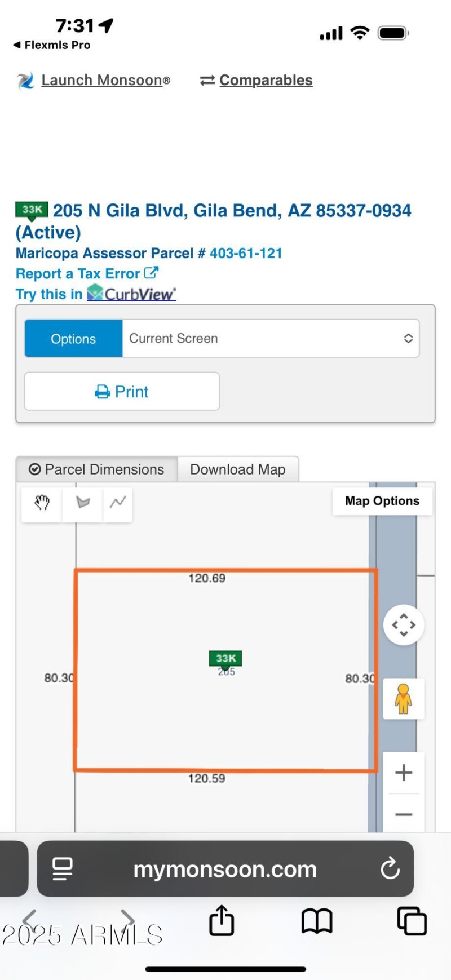Expand the Map Options menu

click(x=382, y=501)
